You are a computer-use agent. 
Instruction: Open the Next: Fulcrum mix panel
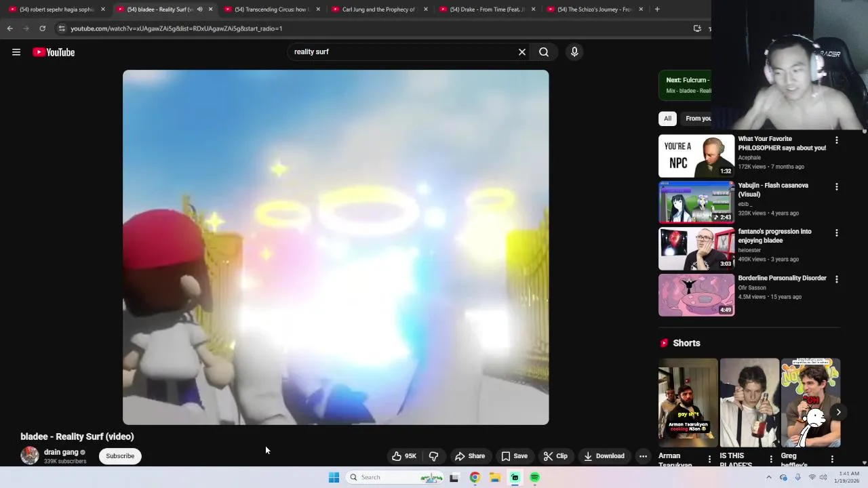tap(685, 85)
